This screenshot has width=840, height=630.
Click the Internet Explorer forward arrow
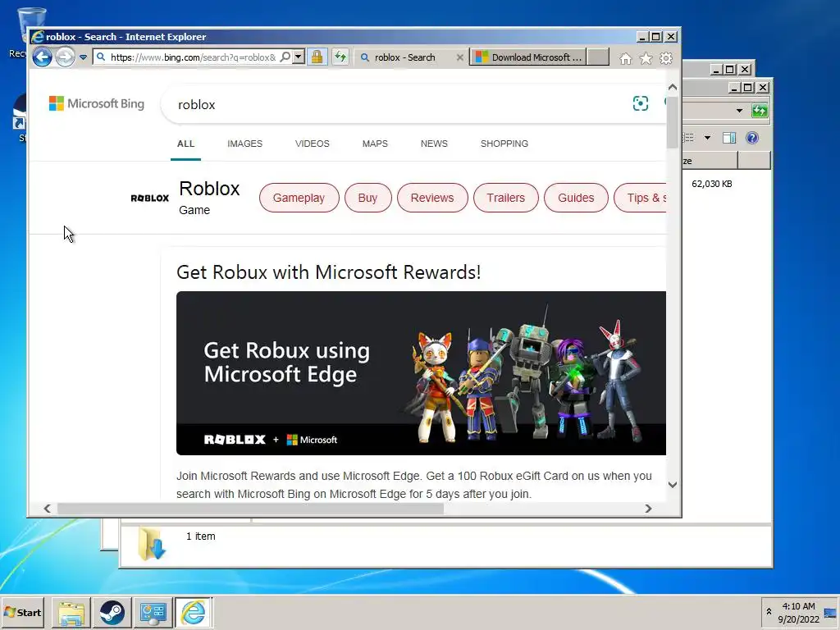(65, 57)
